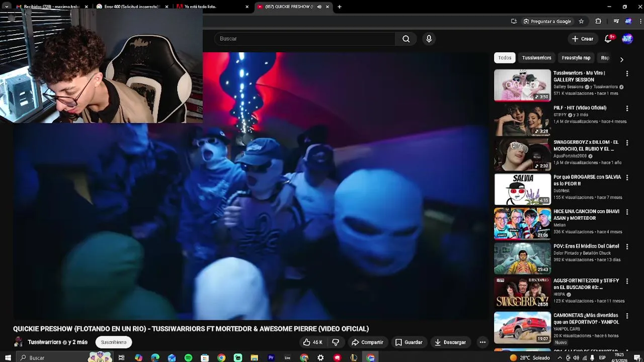Open the video title text QUICKIE PRESHOW

click(x=191, y=329)
